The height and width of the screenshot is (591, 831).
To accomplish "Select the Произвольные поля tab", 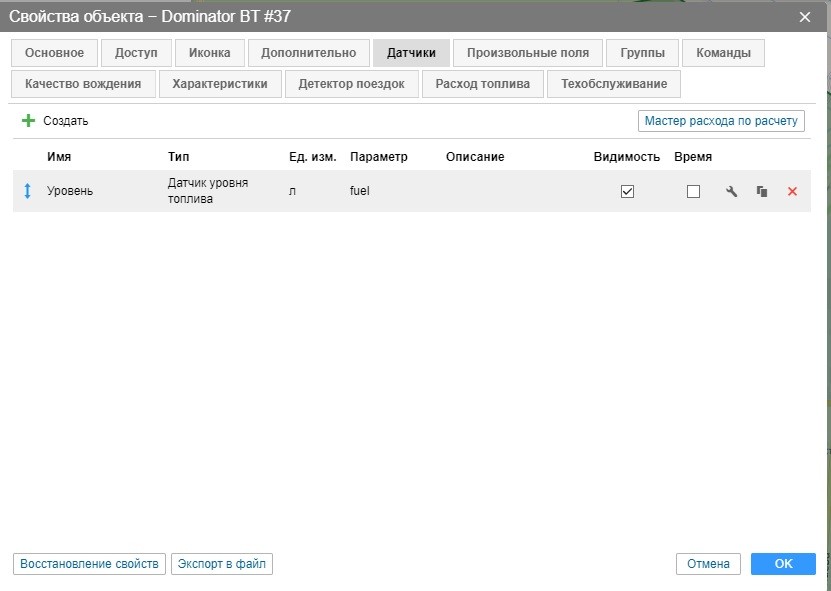I will point(527,53).
